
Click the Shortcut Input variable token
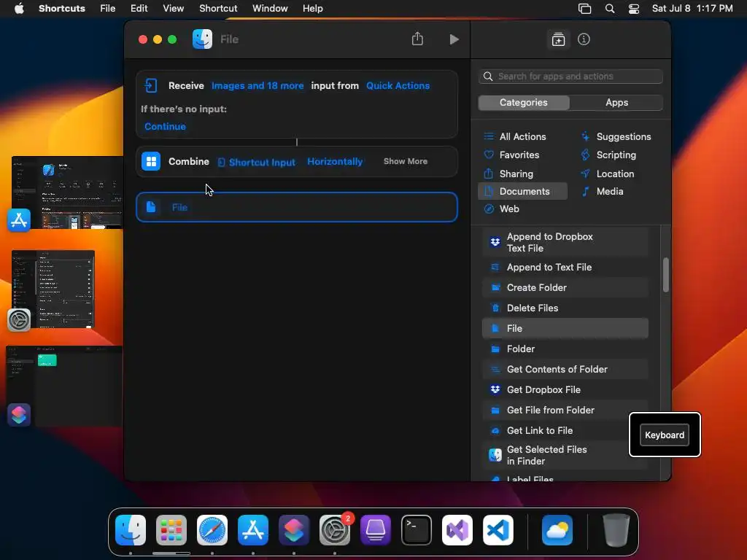click(256, 162)
